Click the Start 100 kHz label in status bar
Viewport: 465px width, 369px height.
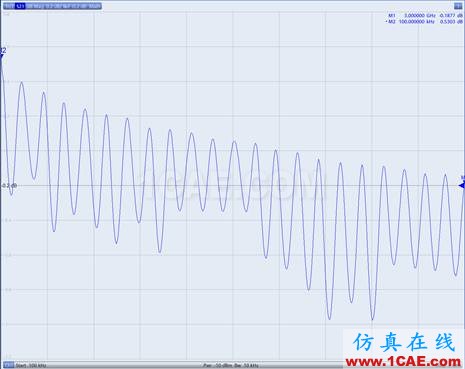(x=31, y=366)
